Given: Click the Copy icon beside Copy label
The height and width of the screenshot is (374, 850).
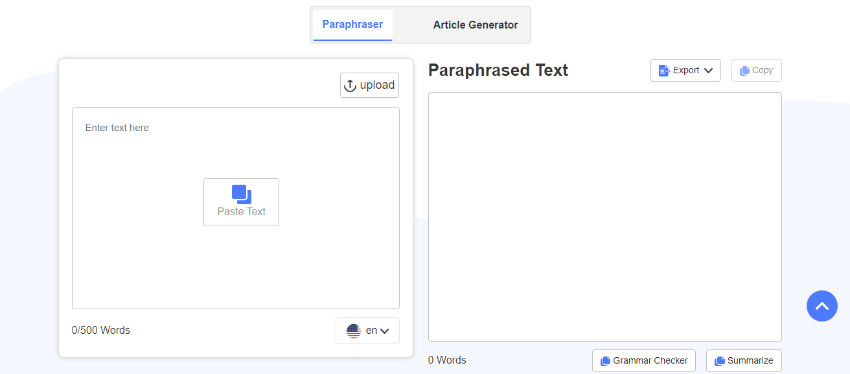Looking at the screenshot, I should pyautogui.click(x=744, y=71).
